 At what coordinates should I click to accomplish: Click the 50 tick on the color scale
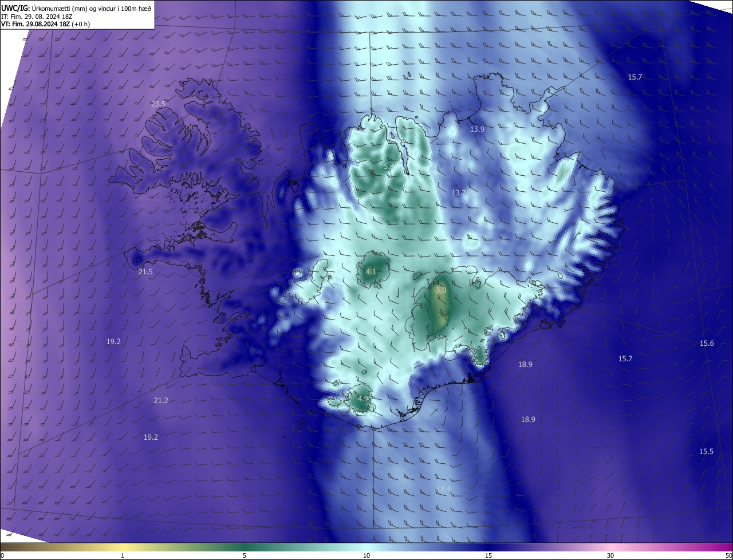tap(728, 555)
